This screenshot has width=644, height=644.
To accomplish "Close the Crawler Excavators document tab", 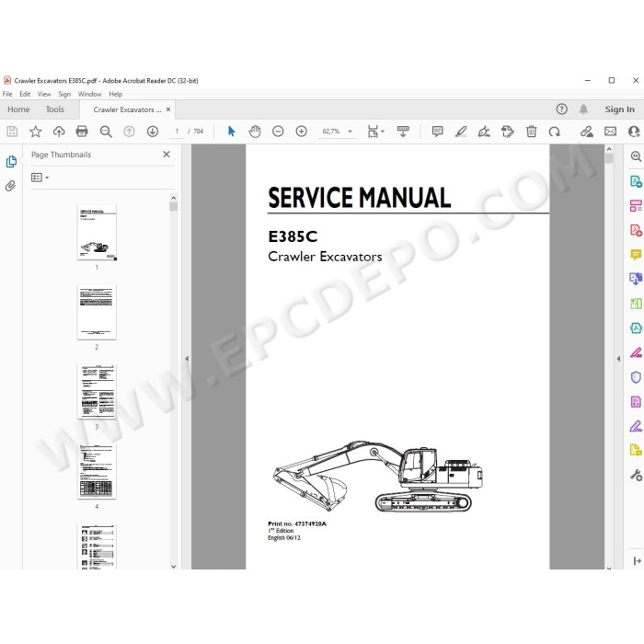I will click(168, 109).
